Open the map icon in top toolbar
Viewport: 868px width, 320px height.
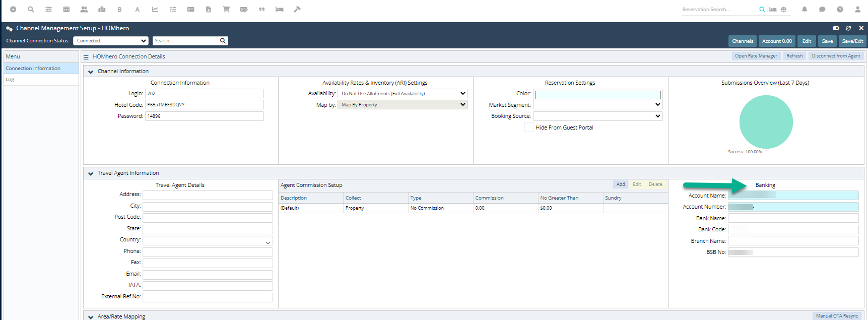tap(102, 10)
